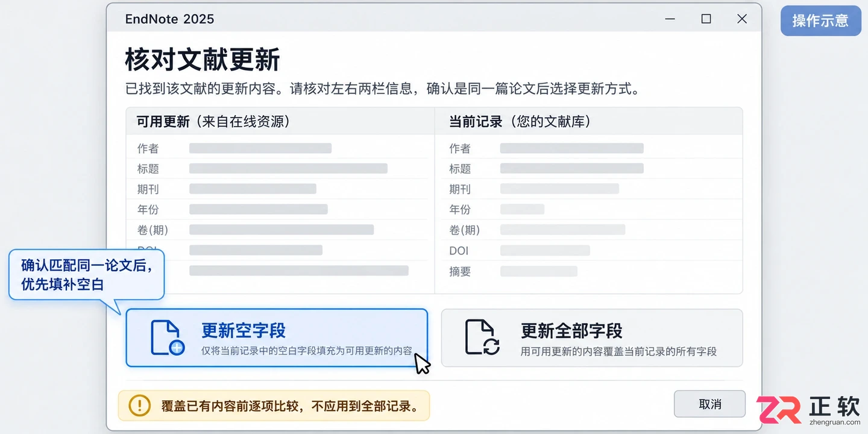Click the EndNote 2025 title bar text
The width and height of the screenshot is (868, 434).
169,19
